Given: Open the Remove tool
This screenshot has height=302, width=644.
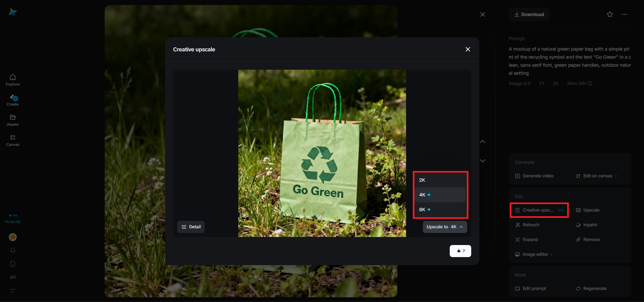Looking at the screenshot, I should pos(588,240).
